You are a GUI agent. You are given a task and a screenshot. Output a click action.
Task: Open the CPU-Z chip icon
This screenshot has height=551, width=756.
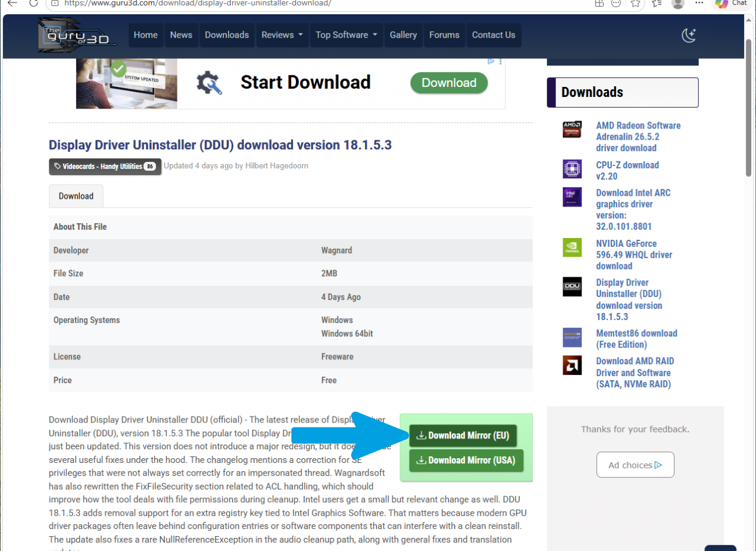pyautogui.click(x=572, y=169)
